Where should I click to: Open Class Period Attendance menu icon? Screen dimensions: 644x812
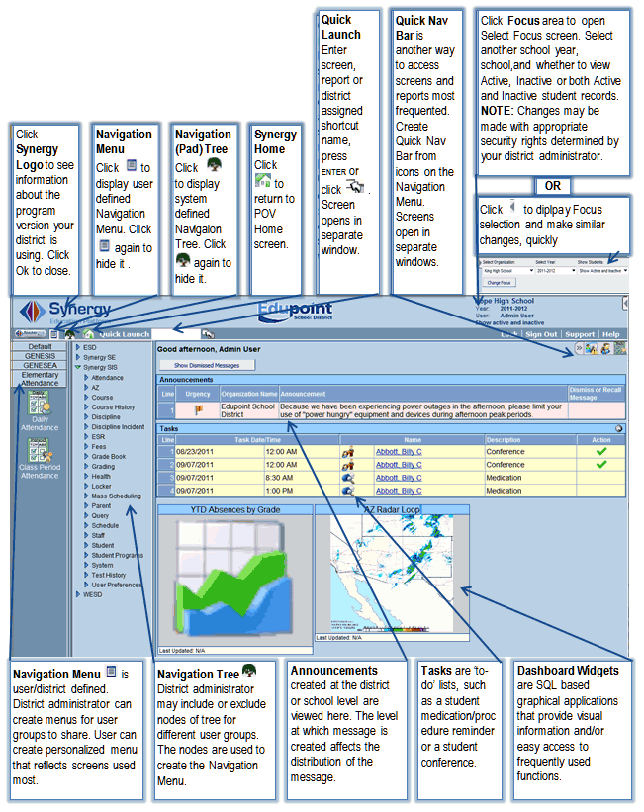(40, 450)
